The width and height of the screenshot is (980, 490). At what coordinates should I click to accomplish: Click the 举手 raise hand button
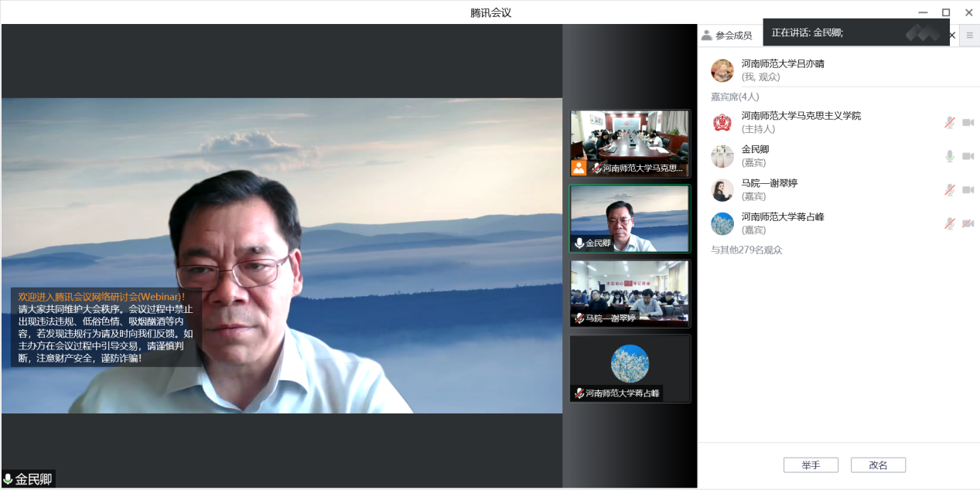pyautogui.click(x=811, y=465)
